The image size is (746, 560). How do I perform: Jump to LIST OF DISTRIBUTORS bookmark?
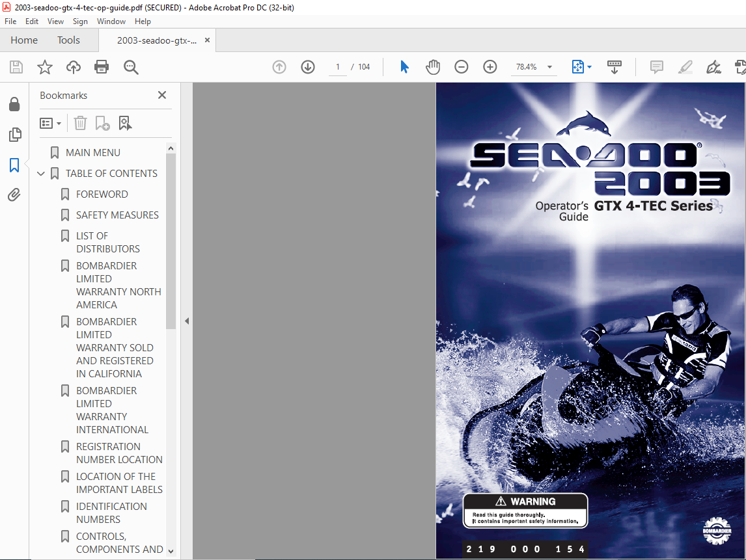(108, 243)
